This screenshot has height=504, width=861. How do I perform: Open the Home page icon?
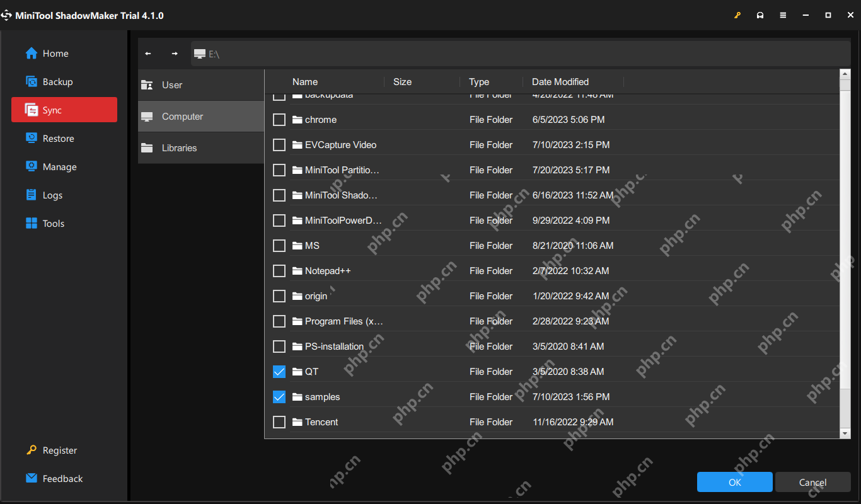(32, 54)
